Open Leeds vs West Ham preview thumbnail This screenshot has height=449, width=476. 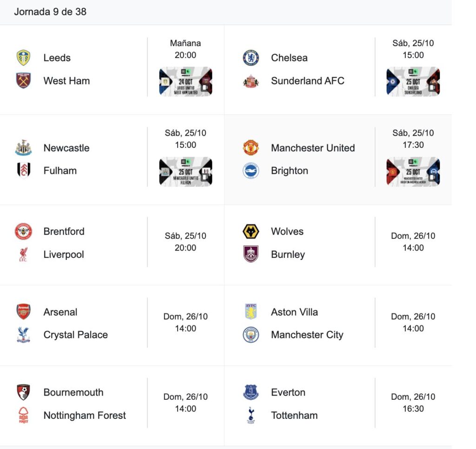pos(185,82)
